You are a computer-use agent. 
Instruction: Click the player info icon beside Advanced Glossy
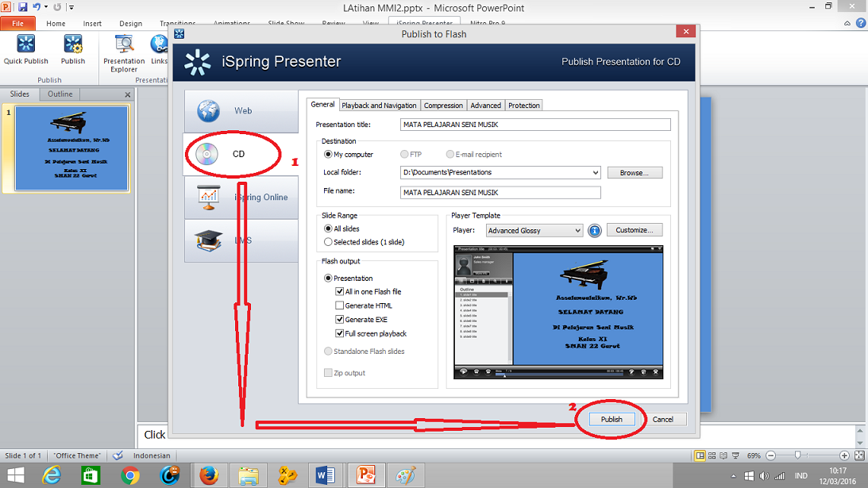[594, 230]
